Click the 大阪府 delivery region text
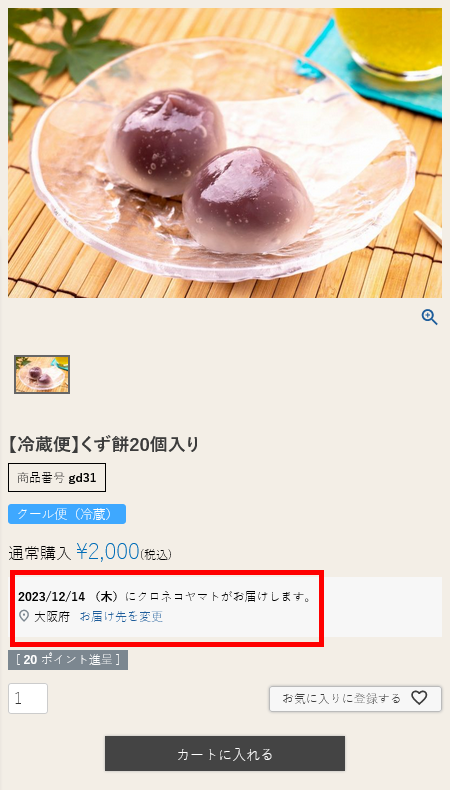This screenshot has height=790, width=450. pos(51,617)
